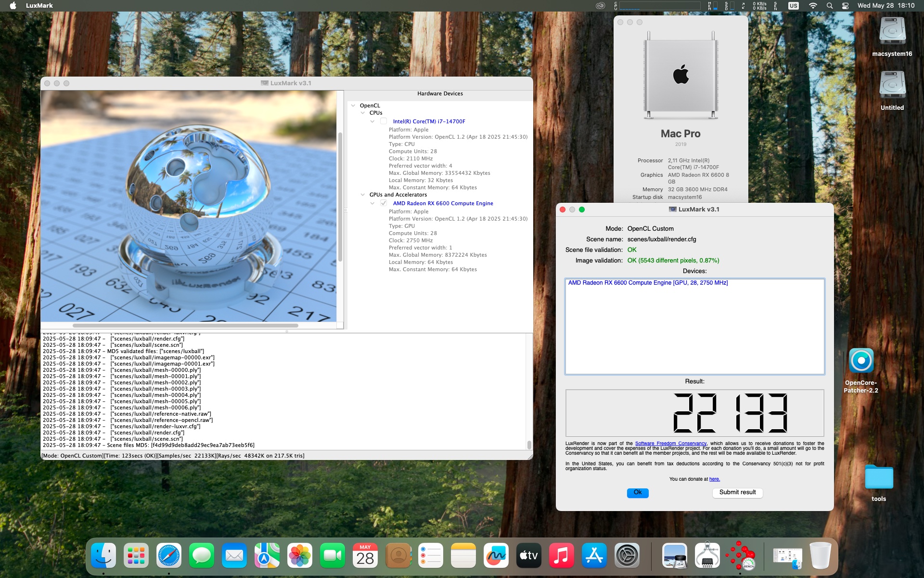This screenshot has height=578, width=924.
Task: Open System Settings from the Dock
Action: point(627,556)
